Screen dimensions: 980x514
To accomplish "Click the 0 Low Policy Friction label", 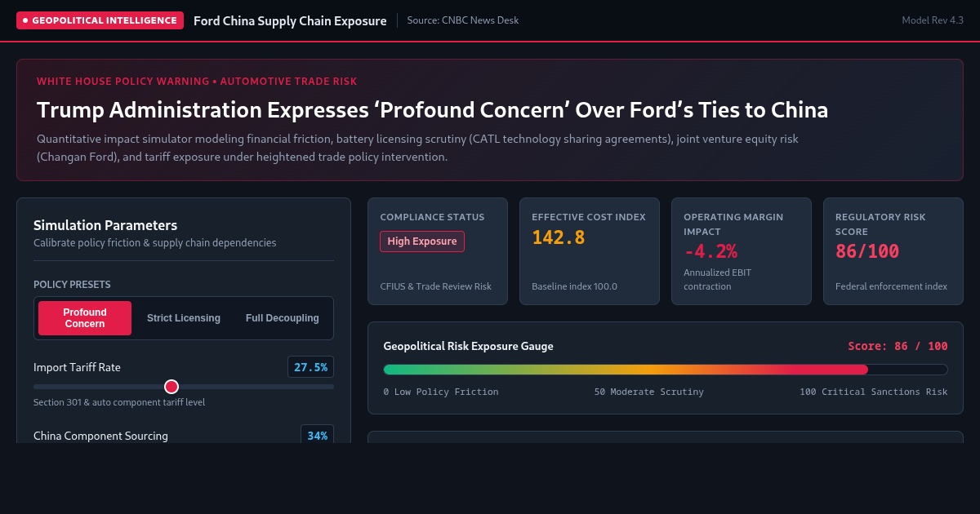I will (441, 392).
